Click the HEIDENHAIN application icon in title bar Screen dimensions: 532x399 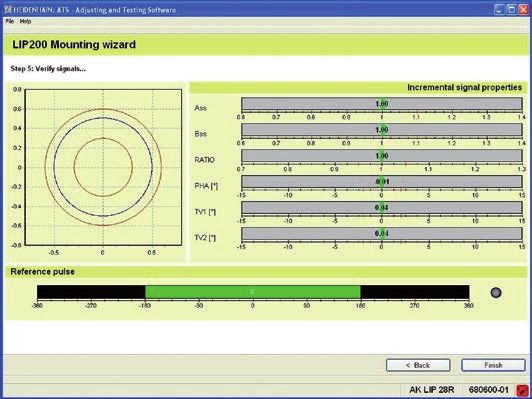(8, 9)
